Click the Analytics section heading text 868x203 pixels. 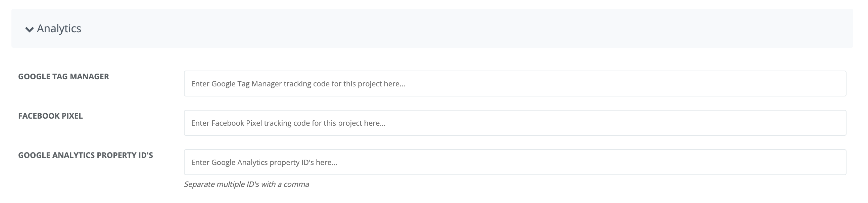[x=59, y=29]
